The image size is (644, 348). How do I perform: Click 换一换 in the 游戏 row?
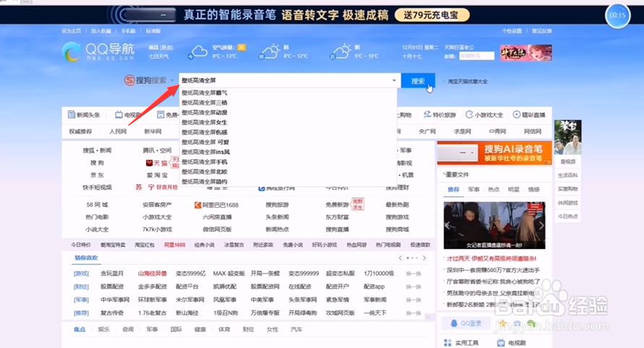pos(413,273)
